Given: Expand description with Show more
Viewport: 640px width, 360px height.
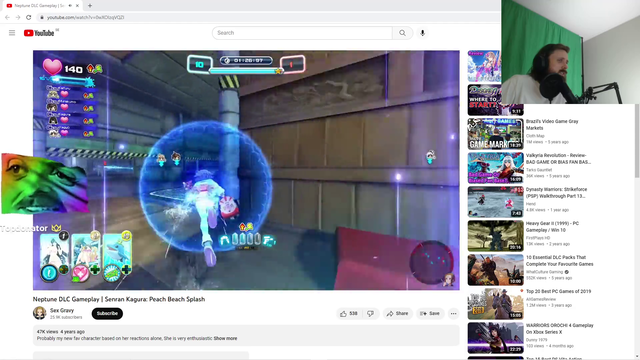Looking at the screenshot, I should (x=225, y=338).
